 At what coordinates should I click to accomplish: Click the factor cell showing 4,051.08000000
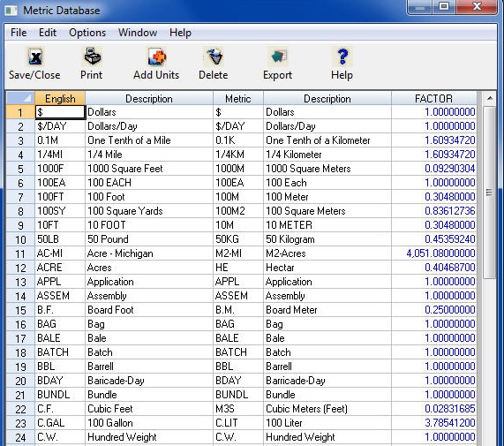point(434,253)
